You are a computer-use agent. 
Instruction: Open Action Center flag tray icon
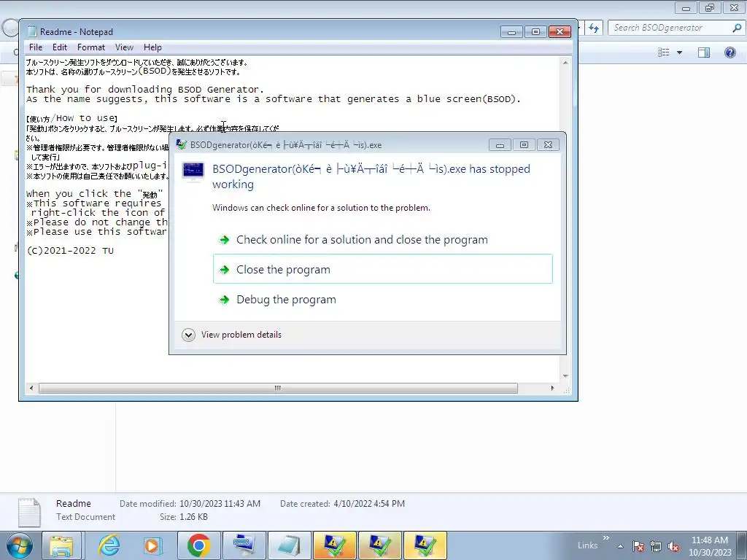pos(638,546)
